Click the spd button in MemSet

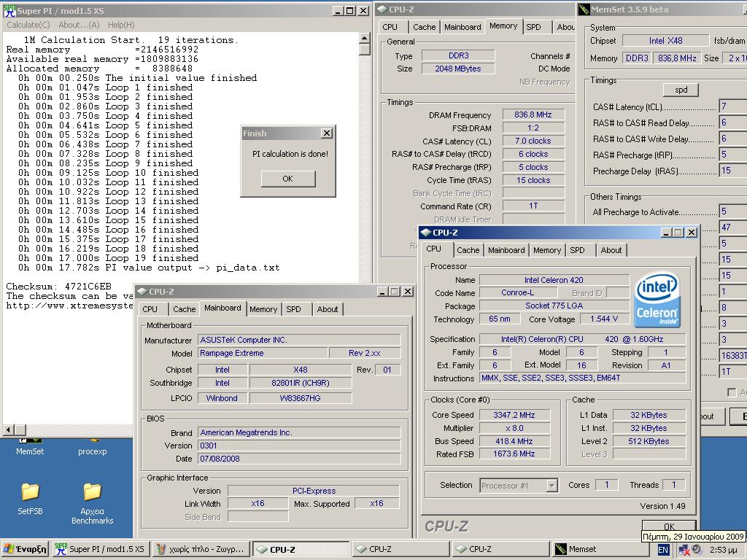(x=681, y=90)
